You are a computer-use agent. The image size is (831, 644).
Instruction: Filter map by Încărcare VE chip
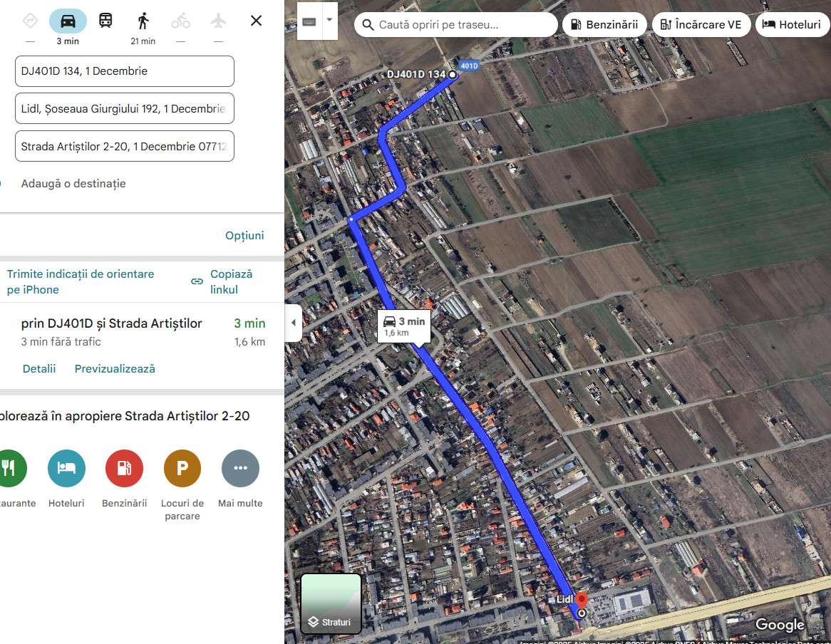(x=701, y=24)
